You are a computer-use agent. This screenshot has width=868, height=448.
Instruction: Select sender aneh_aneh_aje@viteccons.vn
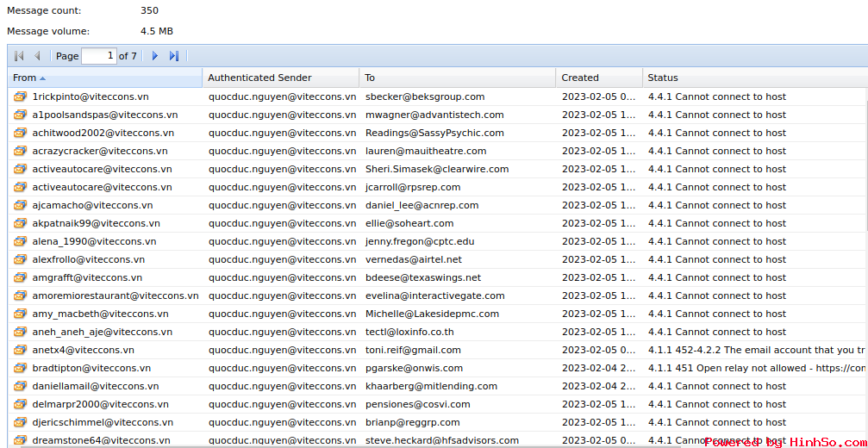103,332
